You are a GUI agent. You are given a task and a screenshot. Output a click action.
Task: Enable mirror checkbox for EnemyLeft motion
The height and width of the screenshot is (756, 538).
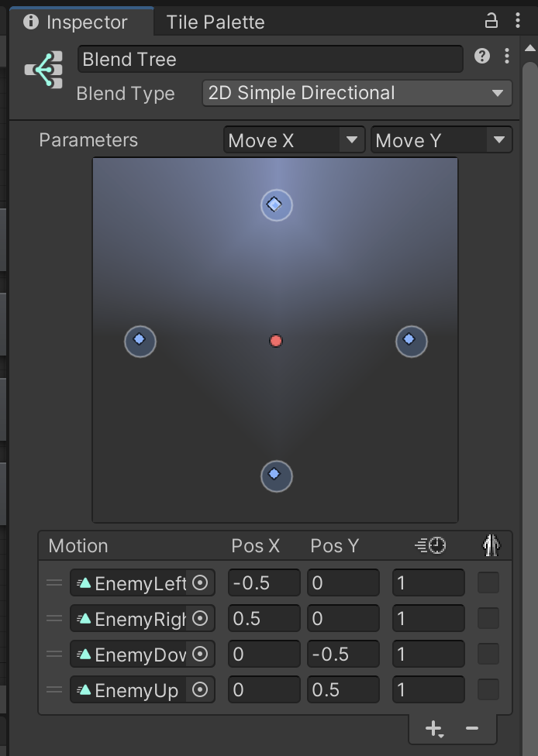[x=488, y=583]
